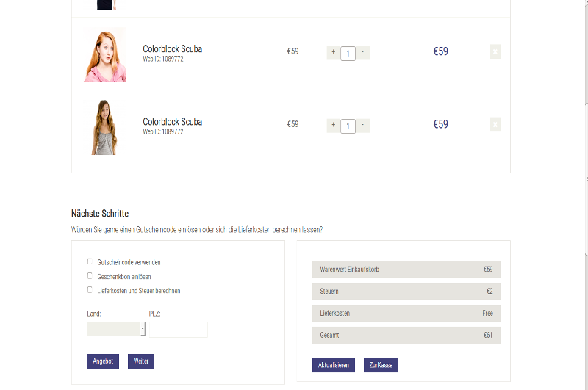Click the Colorblock Scuba title beside the pink-top model

[x=172, y=48]
